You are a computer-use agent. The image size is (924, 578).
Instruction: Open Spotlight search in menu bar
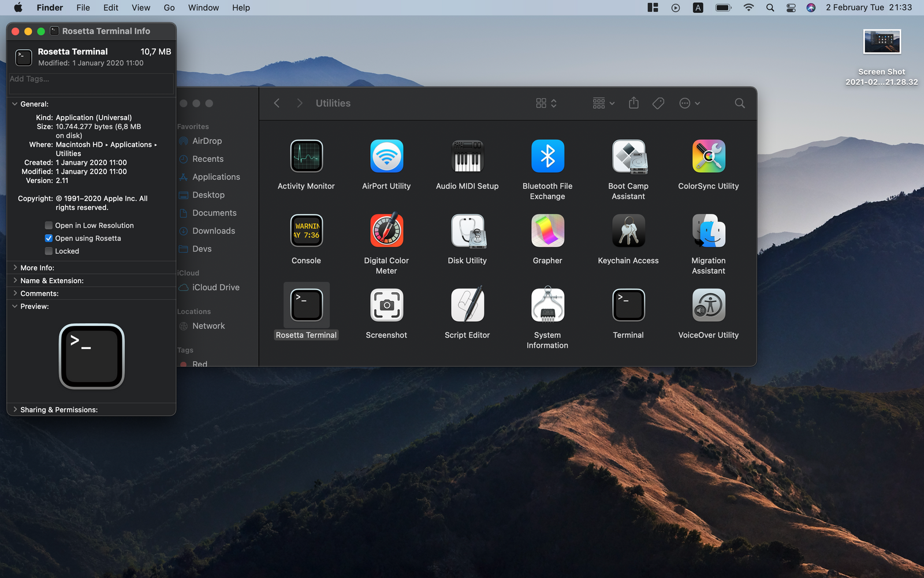tap(770, 8)
